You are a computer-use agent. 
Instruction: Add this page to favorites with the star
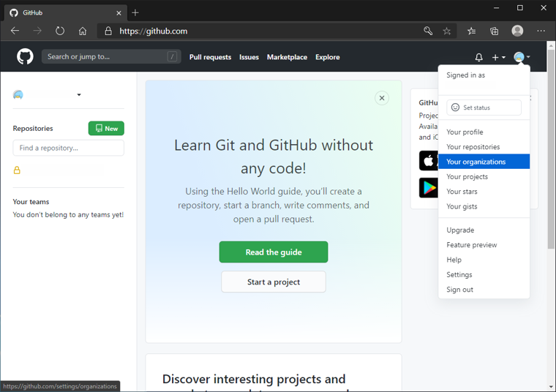click(447, 31)
